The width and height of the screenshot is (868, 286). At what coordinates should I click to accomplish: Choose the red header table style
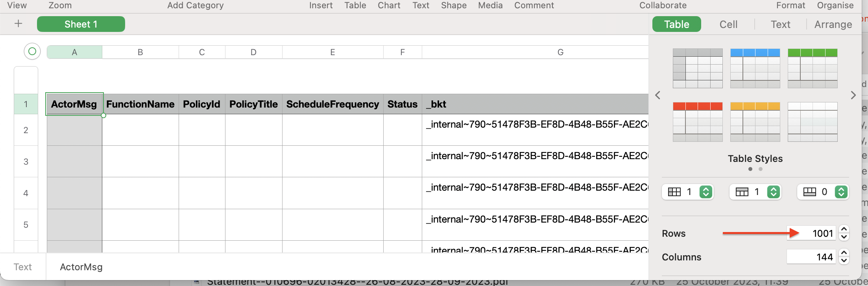click(x=698, y=122)
